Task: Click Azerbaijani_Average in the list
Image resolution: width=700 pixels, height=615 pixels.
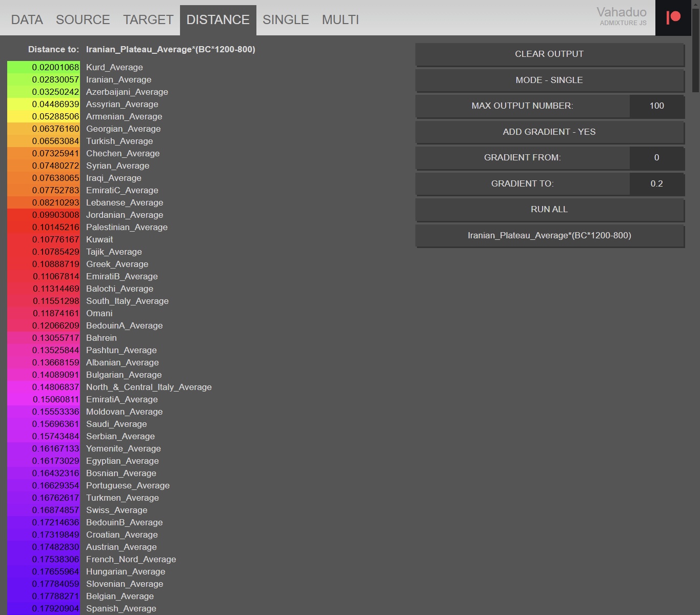Action: 127,92
